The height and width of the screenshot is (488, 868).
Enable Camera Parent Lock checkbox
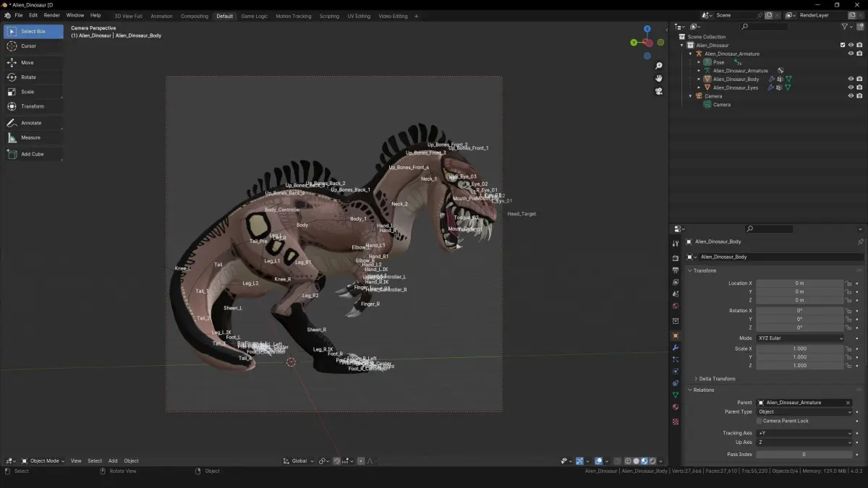pos(759,421)
